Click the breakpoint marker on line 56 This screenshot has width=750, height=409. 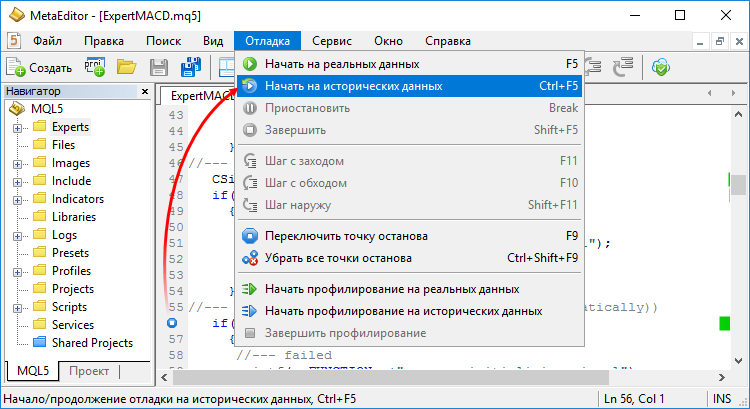pyautogui.click(x=172, y=323)
